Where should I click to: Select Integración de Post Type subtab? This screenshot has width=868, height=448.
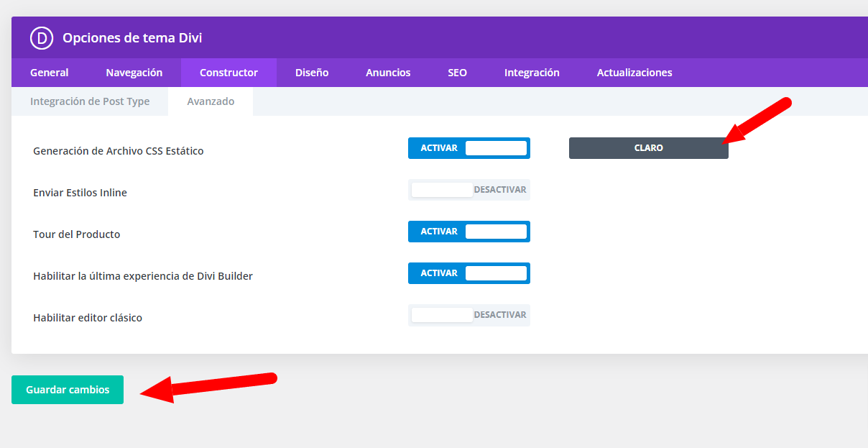tap(90, 101)
